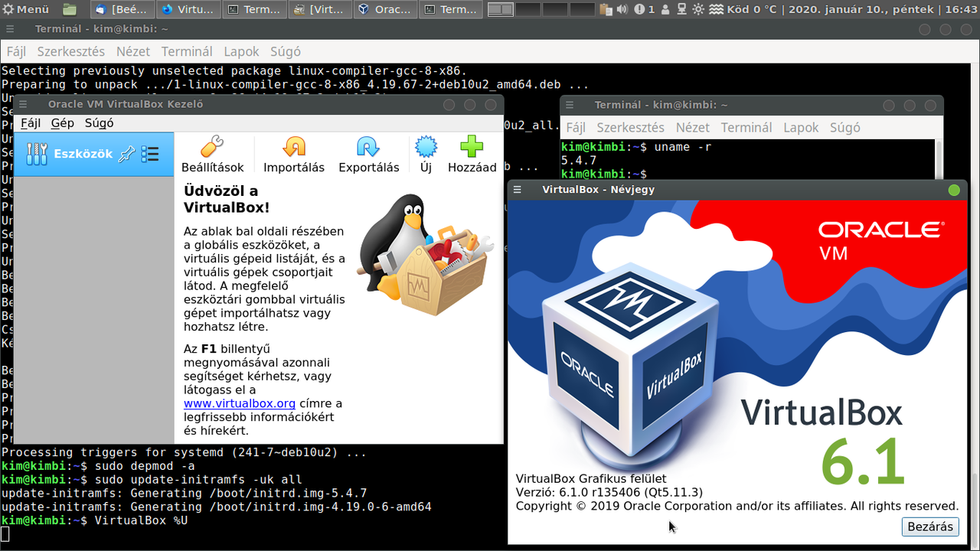Open Szerkesztés menu in the back terminal

click(x=70, y=51)
